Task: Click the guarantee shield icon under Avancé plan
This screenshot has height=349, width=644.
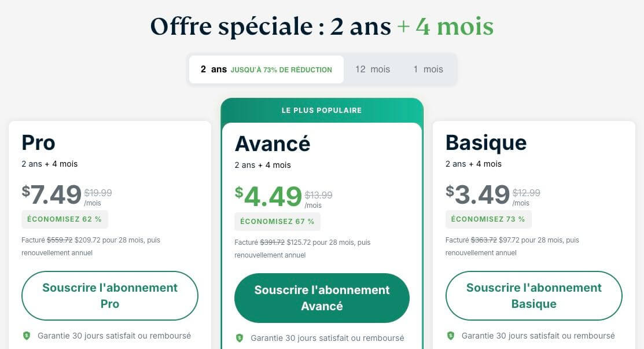Action: [x=239, y=337]
